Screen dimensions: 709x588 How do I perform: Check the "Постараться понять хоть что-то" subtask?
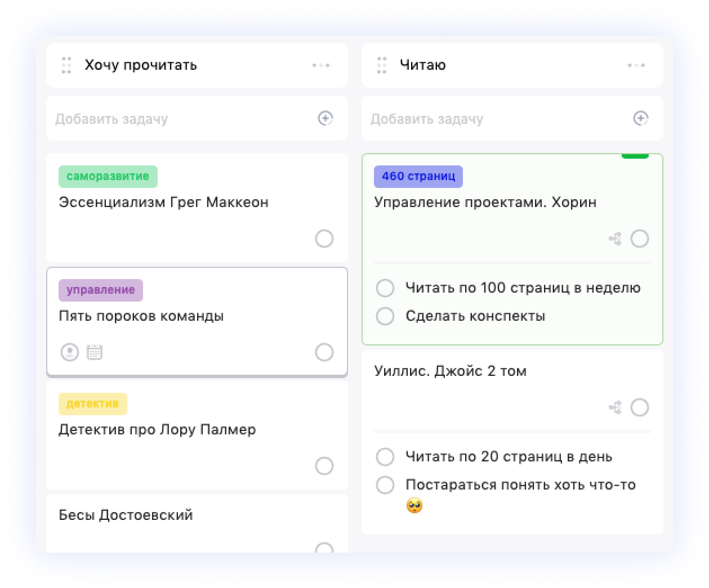(385, 484)
